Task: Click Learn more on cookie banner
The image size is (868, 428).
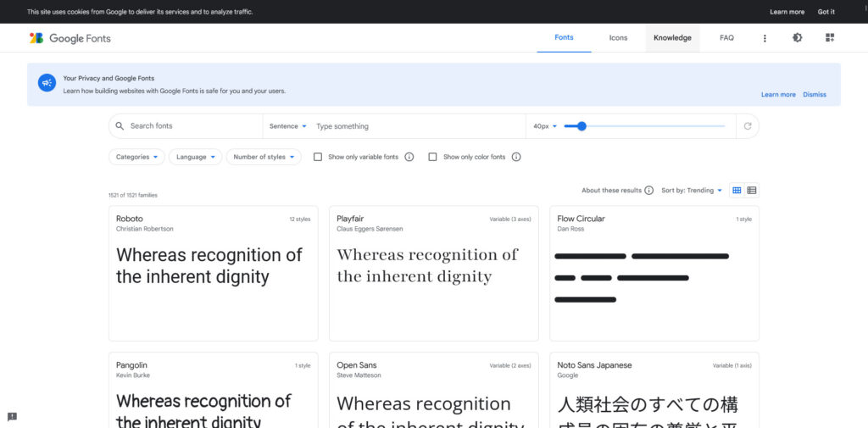Action: coord(787,12)
